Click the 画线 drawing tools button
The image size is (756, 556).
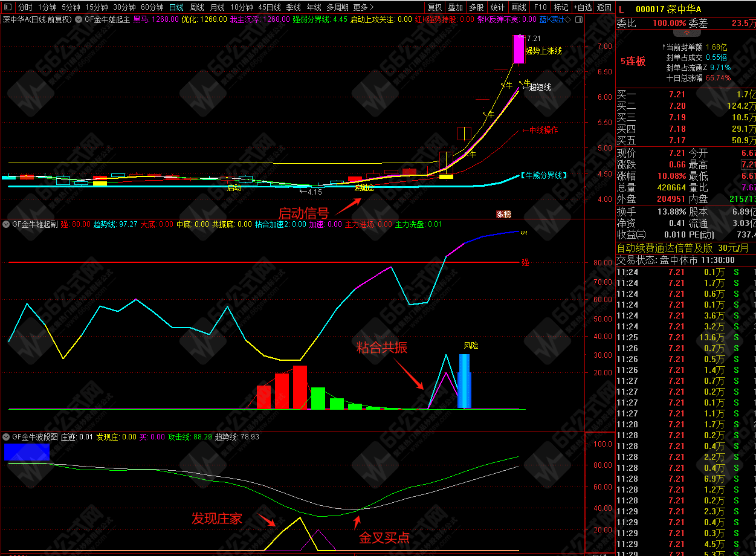tap(519, 7)
